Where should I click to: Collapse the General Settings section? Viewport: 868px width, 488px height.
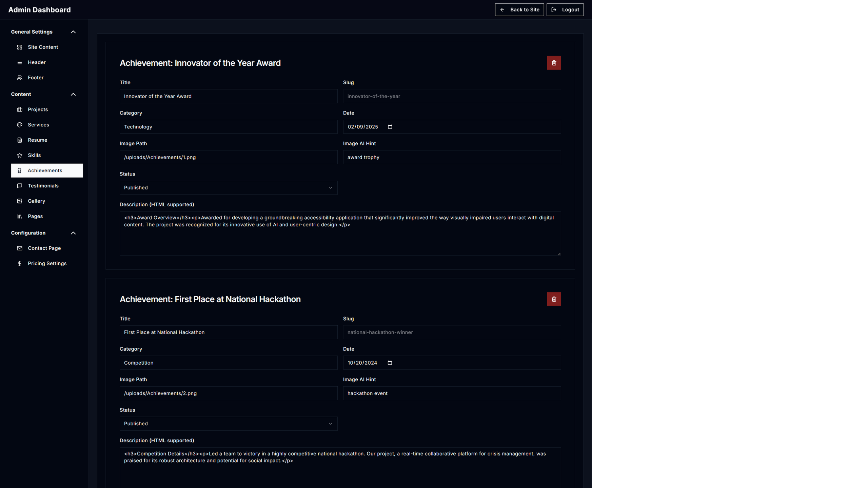coord(73,32)
